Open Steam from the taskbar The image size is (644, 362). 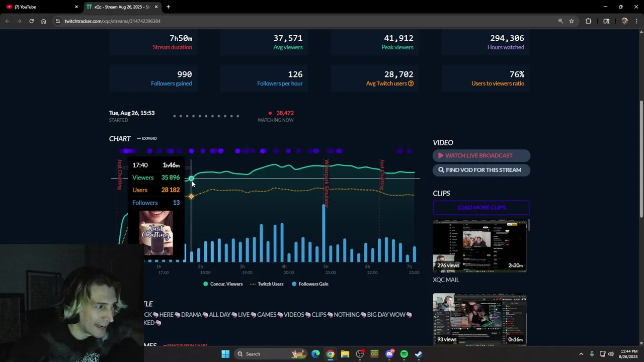[419, 354]
